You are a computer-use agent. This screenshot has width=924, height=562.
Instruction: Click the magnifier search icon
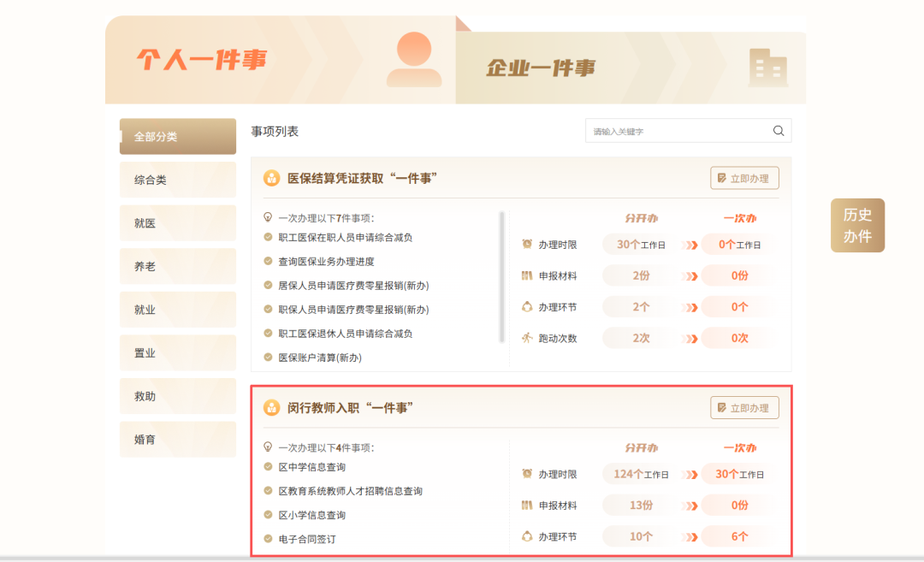click(777, 131)
